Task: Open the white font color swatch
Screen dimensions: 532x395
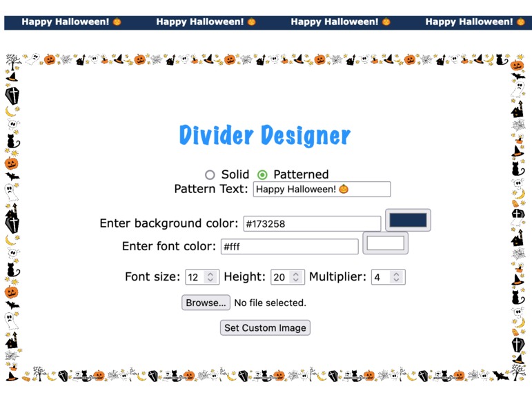Action: pyautogui.click(x=386, y=243)
